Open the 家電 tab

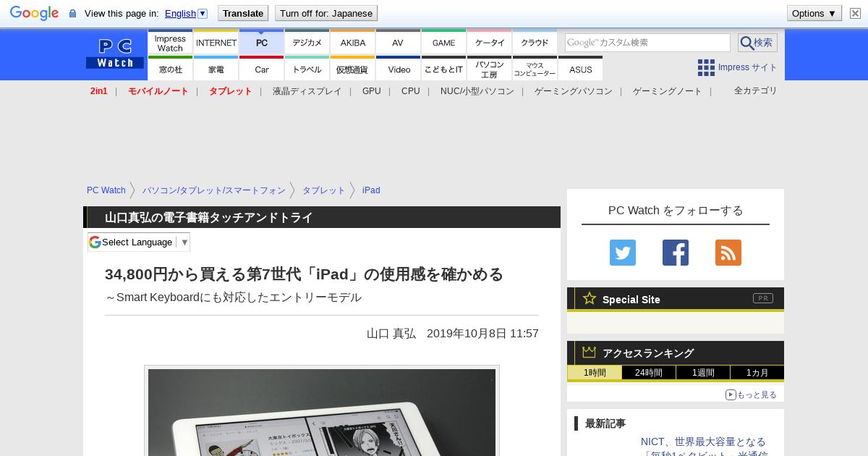[x=216, y=69]
